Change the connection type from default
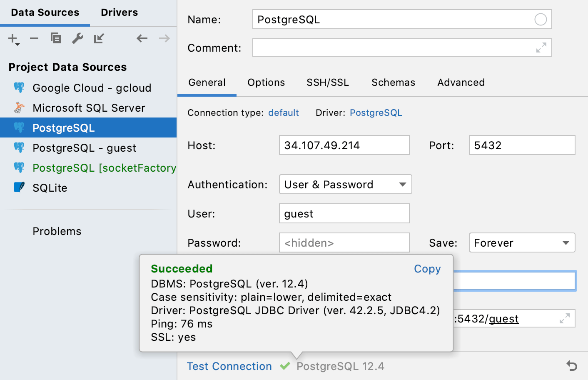The width and height of the screenshot is (588, 380). [x=284, y=112]
